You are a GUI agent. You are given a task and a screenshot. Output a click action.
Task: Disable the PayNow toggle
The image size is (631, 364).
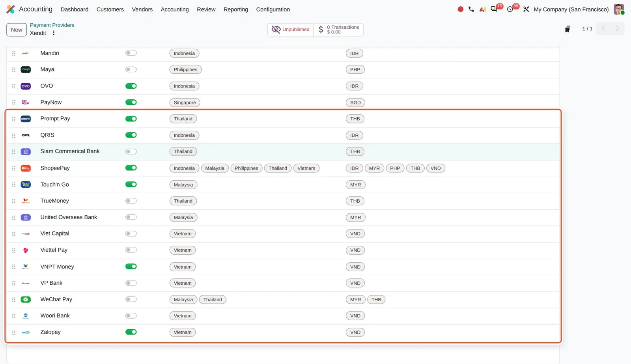[131, 102]
